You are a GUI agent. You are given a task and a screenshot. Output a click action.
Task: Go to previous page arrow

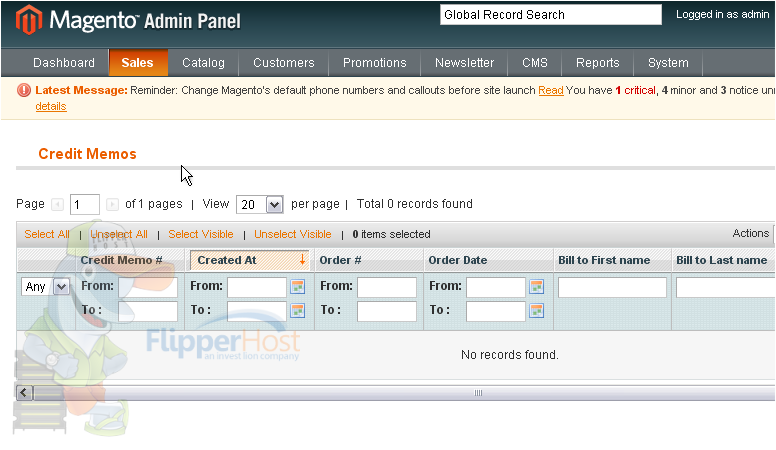pyautogui.click(x=57, y=204)
